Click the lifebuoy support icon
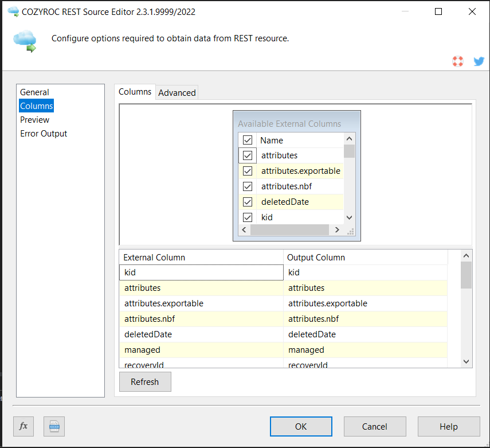This screenshot has width=490, height=448. tap(457, 61)
